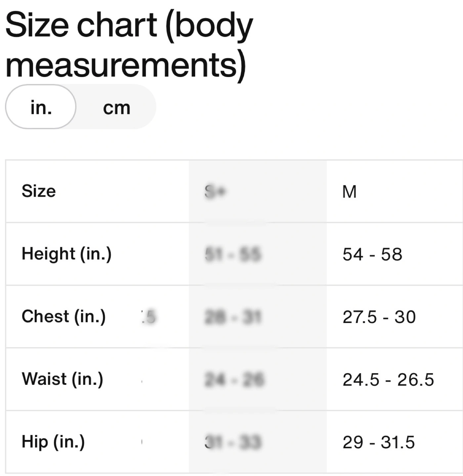Click the blurred 28 - 31 chest cell
This screenshot has width=463, height=476.
233,317
